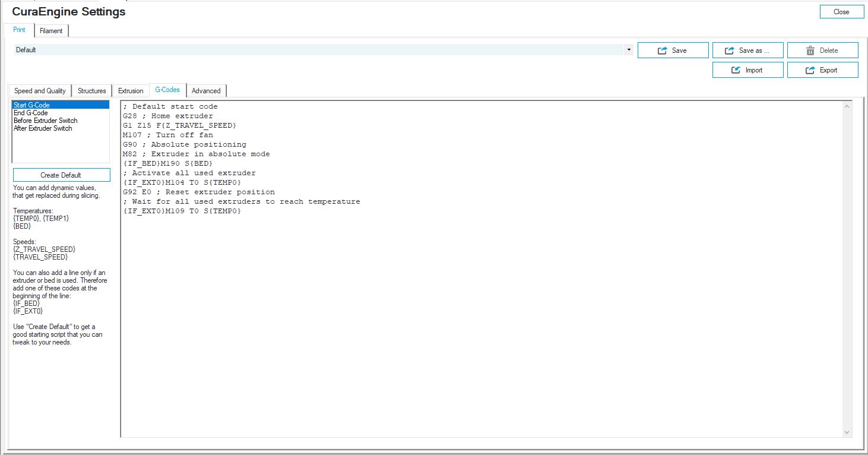The image size is (868, 455).
Task: Click inside the G-code text editor area
Action: pos(481,269)
